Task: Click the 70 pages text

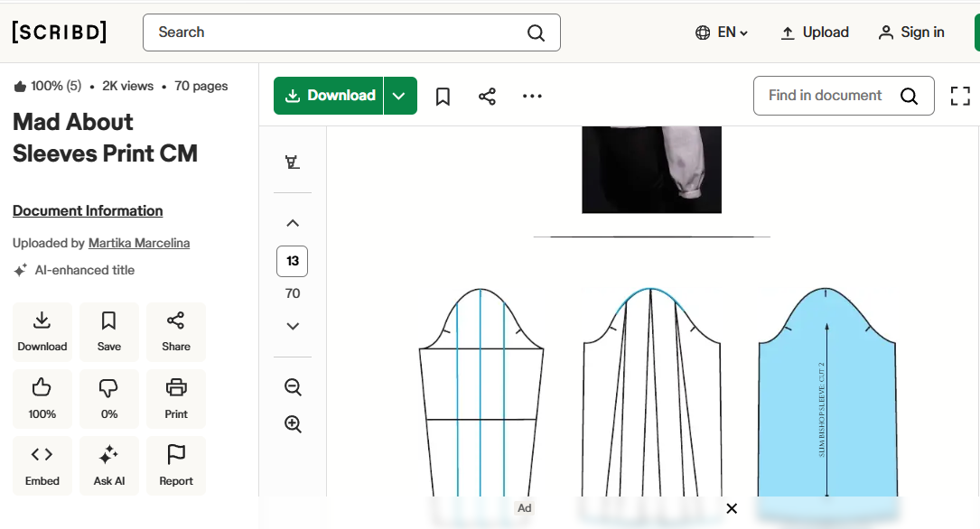Action: (x=201, y=86)
